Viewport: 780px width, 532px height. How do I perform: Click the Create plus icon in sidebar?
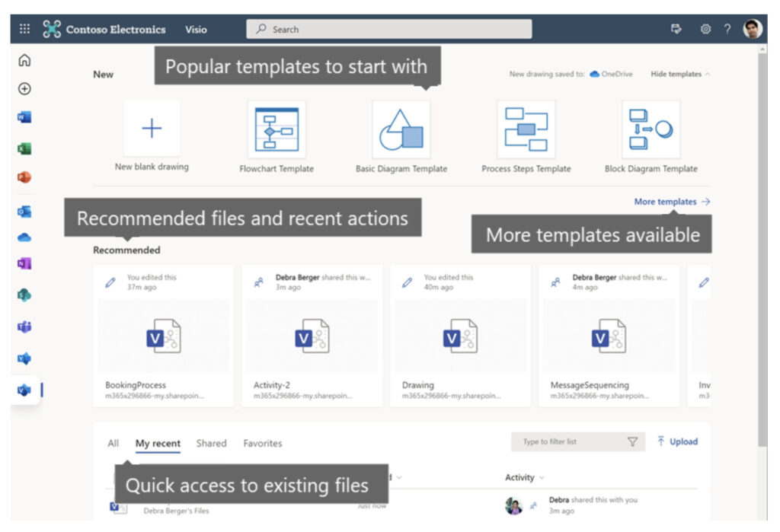24,88
